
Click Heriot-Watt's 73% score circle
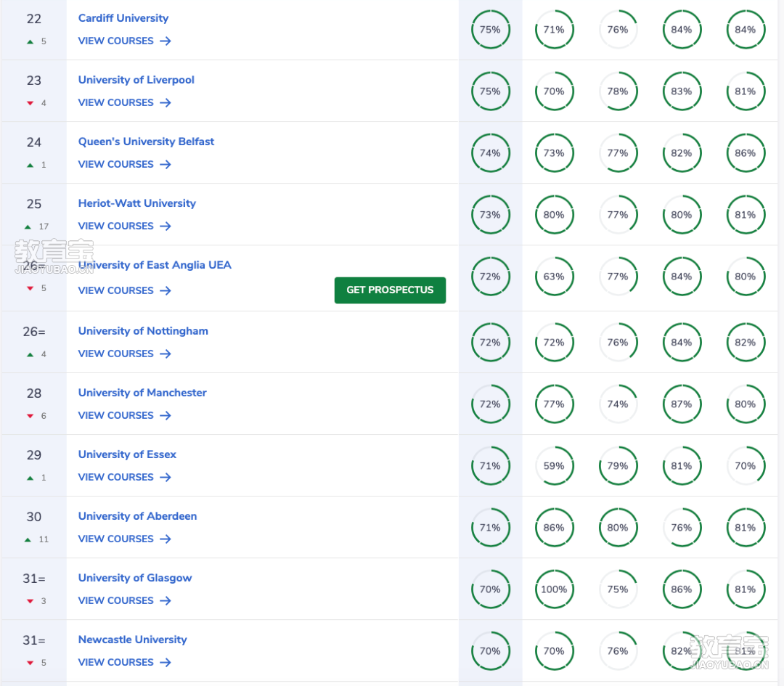coord(491,215)
